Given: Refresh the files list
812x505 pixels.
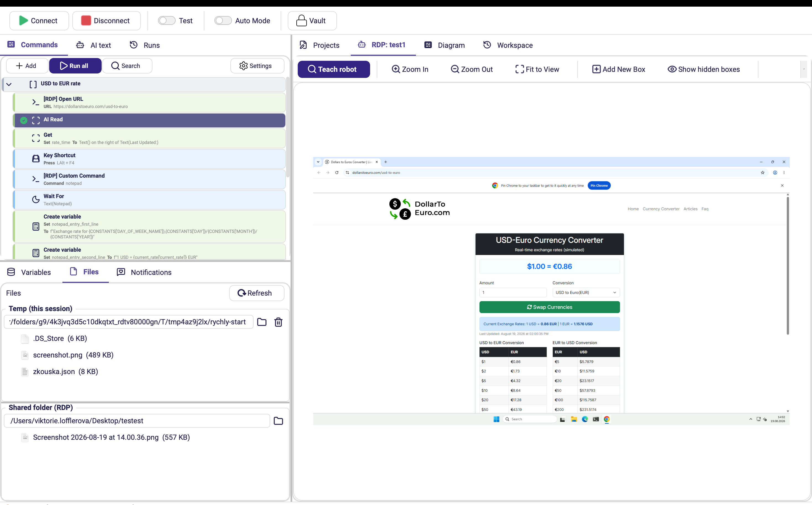Looking at the screenshot, I should (x=257, y=293).
